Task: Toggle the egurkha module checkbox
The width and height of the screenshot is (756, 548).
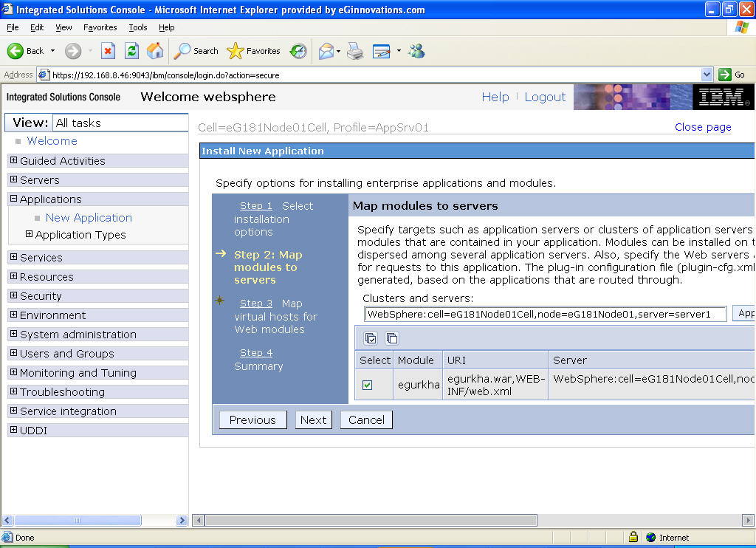Action: [x=368, y=385]
